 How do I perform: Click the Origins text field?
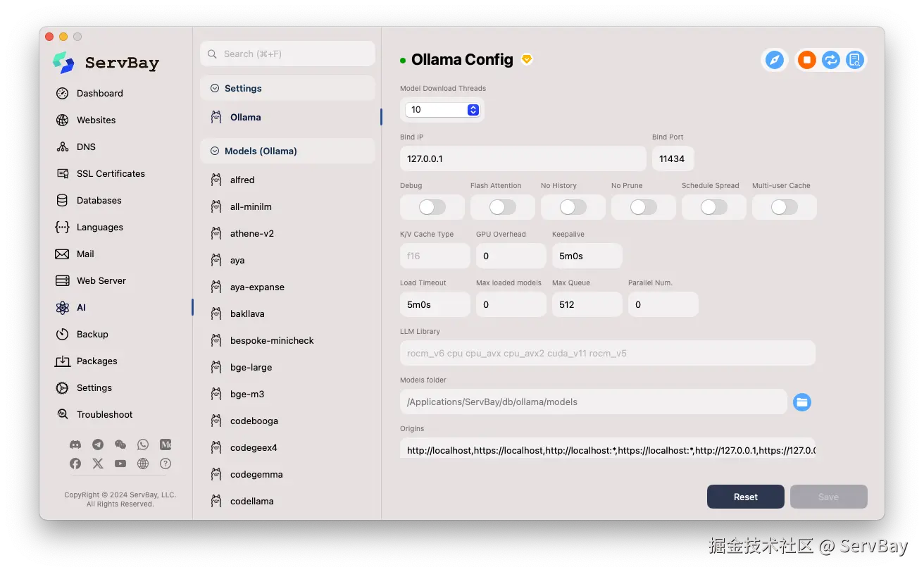coord(607,448)
